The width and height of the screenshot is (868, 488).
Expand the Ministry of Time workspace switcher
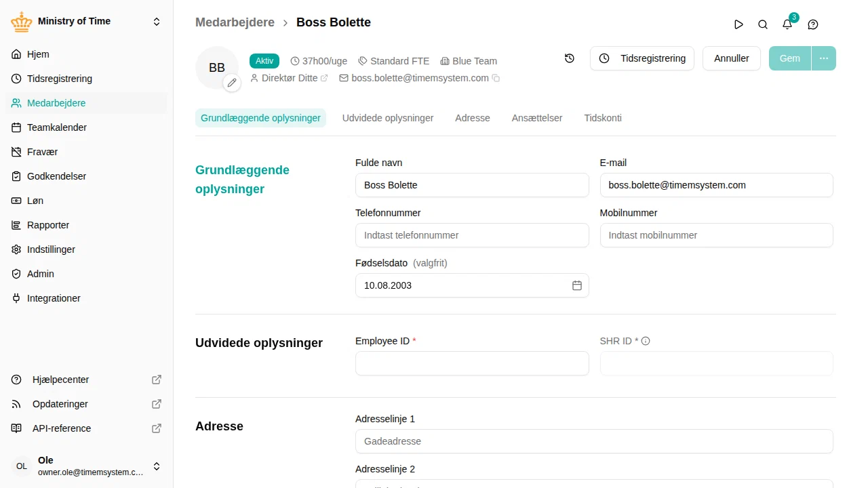[x=157, y=22]
